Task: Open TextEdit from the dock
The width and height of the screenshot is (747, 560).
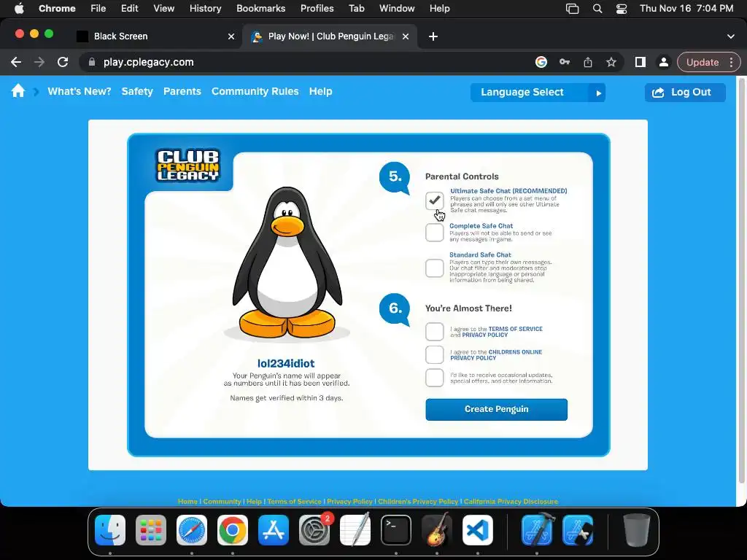Action: (355, 530)
